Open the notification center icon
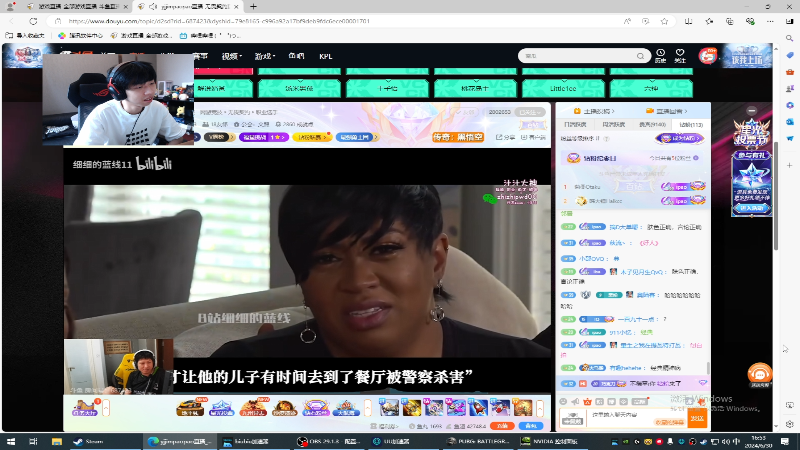 point(785,442)
